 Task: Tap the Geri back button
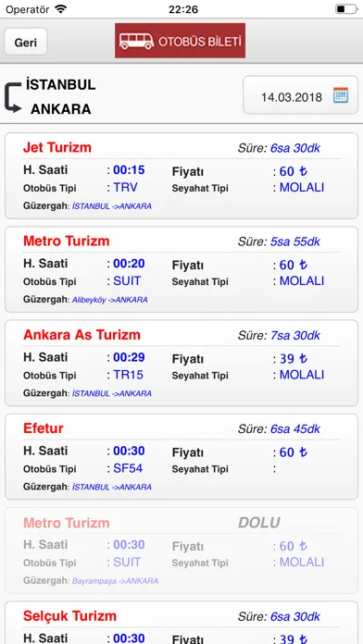(26, 42)
